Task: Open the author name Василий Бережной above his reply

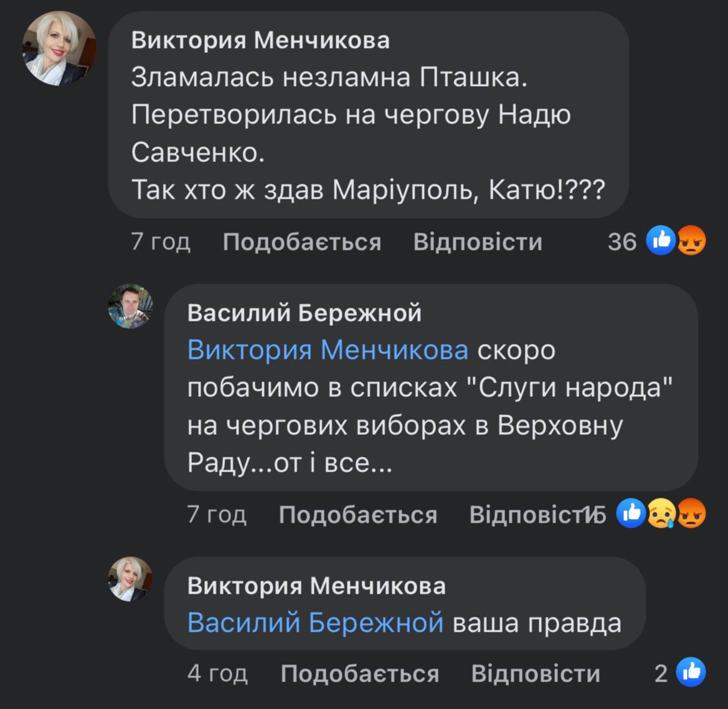Action: (304, 313)
